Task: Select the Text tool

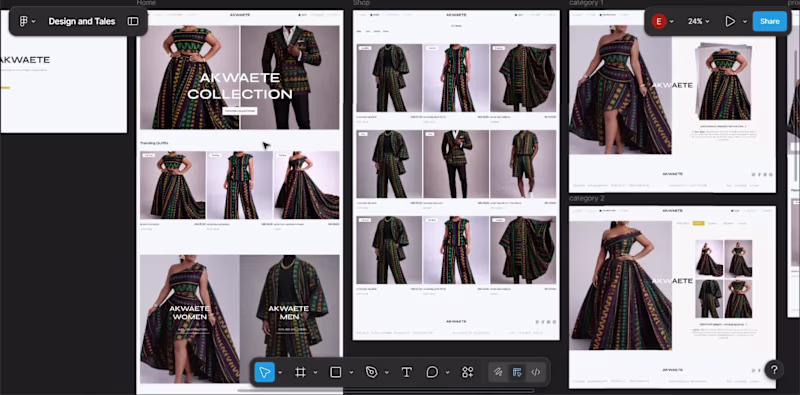Action: pyautogui.click(x=407, y=372)
